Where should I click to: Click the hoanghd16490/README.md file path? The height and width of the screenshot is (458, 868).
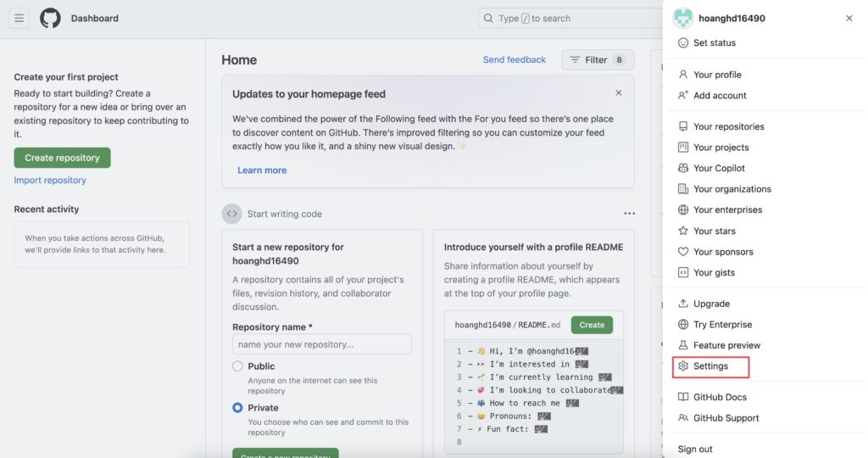point(507,325)
